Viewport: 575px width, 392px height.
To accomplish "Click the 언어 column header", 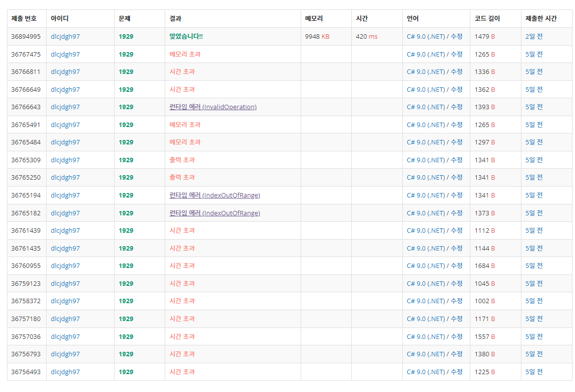I will point(413,18).
